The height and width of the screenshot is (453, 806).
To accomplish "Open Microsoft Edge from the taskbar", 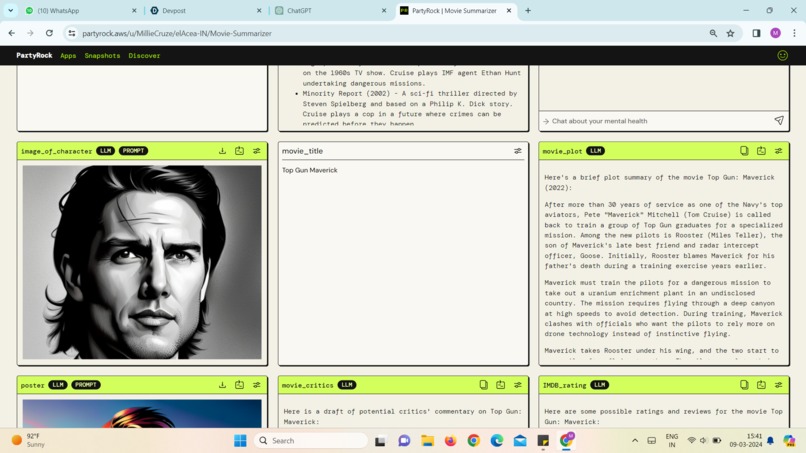I will coord(497,441).
